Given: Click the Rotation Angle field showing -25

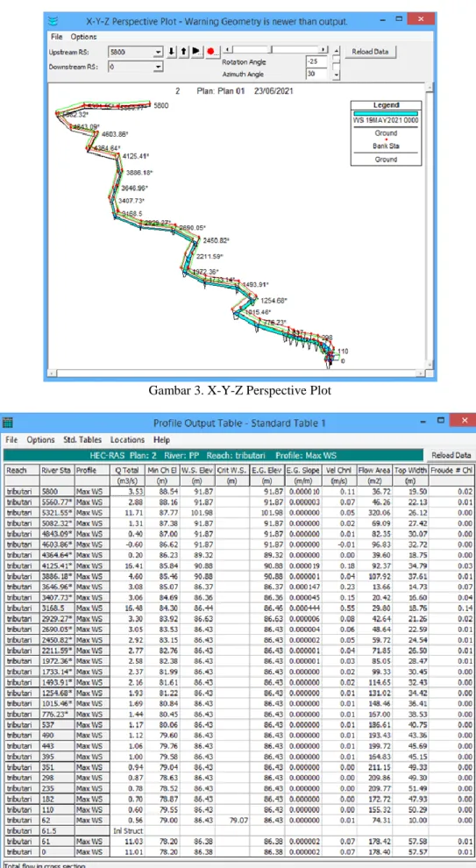Looking at the screenshot, I should [x=316, y=61].
